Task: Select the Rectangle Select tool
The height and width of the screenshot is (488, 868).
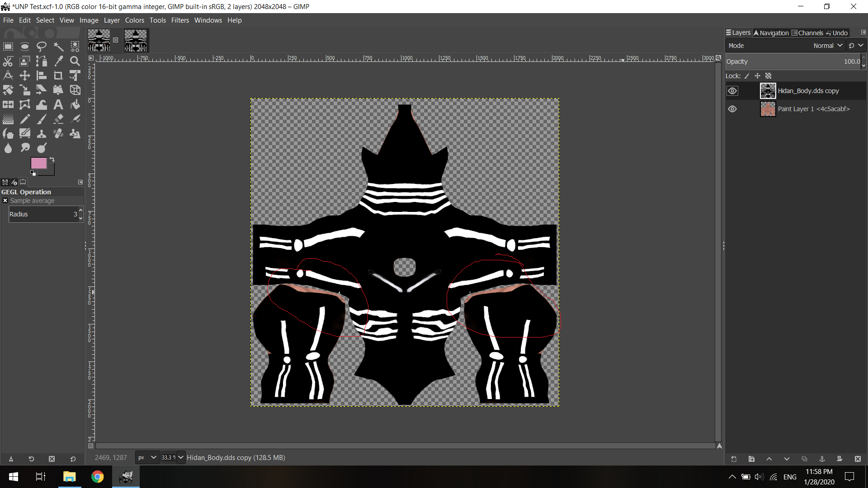Action: tap(8, 47)
